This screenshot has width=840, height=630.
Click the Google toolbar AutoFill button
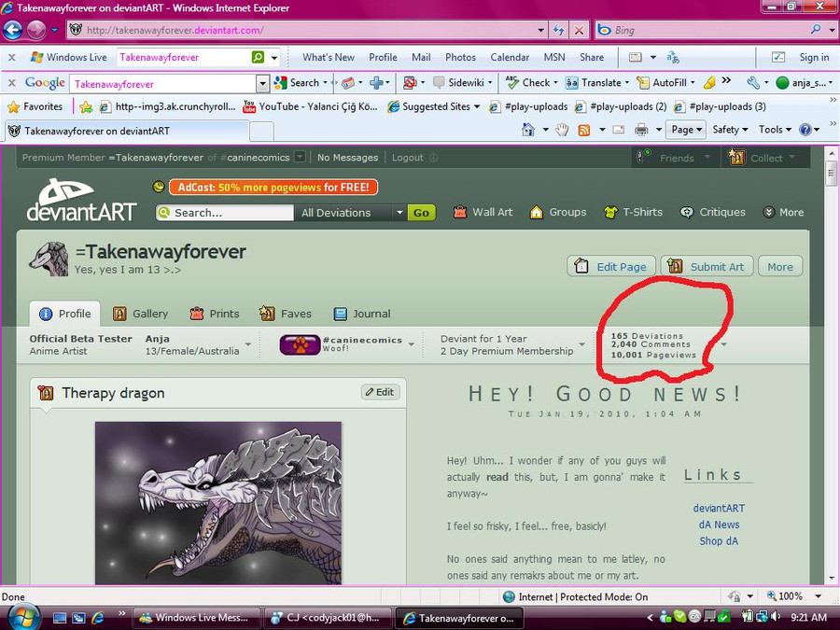click(665, 82)
